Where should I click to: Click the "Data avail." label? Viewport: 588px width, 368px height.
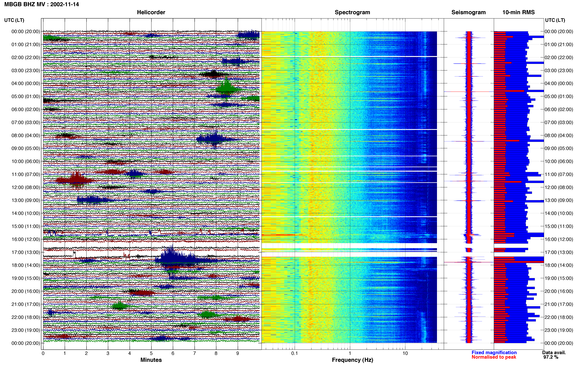tap(554, 352)
